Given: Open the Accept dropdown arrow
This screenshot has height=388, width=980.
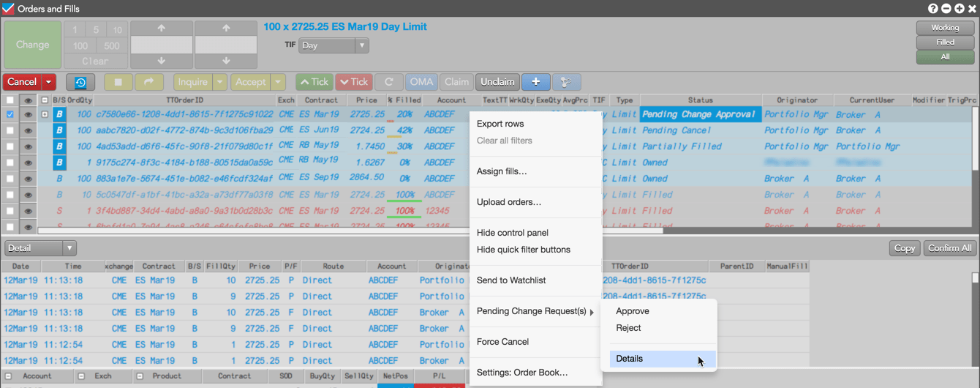Looking at the screenshot, I should (278, 83).
